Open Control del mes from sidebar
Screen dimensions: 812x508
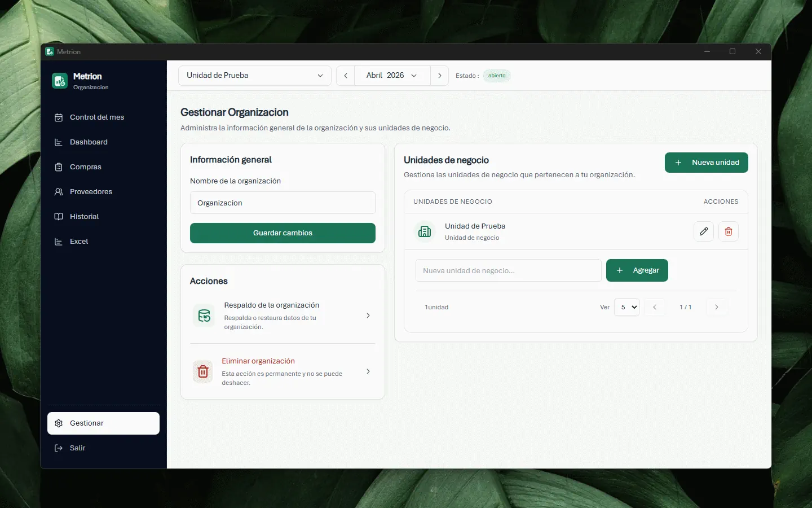click(103, 117)
